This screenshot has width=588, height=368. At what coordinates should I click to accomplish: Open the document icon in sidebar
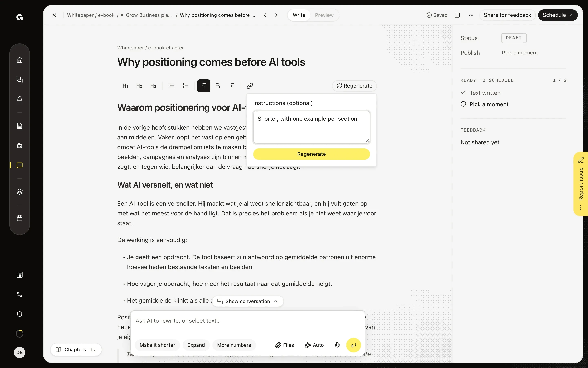(x=19, y=126)
